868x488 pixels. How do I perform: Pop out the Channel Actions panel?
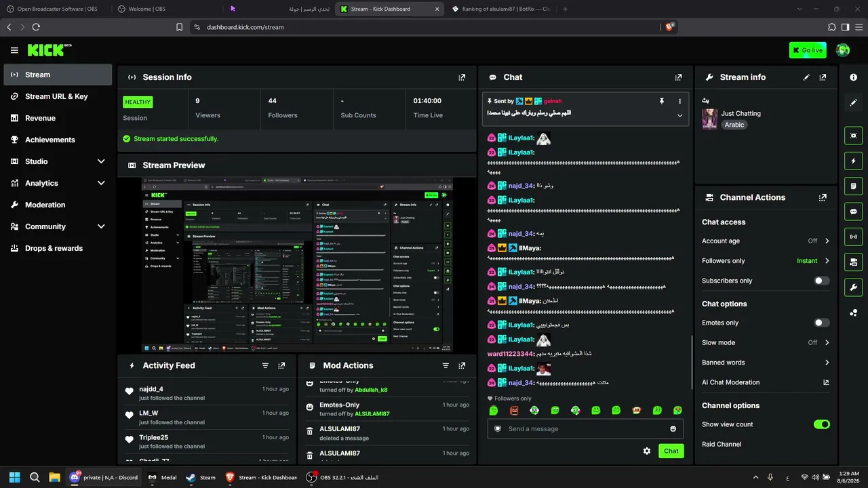(x=823, y=198)
